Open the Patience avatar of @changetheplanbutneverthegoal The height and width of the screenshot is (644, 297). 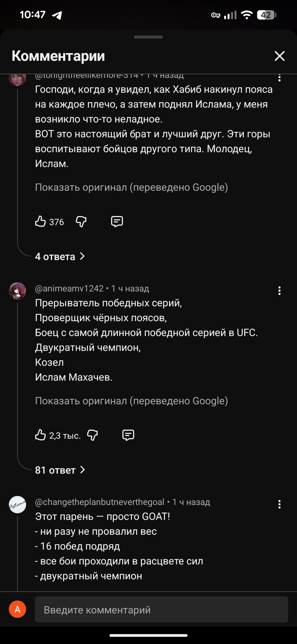tap(17, 504)
